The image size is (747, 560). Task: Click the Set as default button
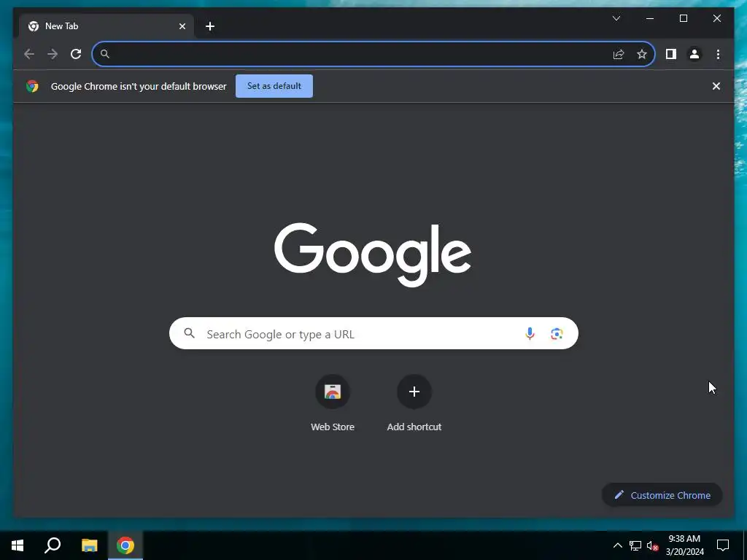tap(274, 86)
